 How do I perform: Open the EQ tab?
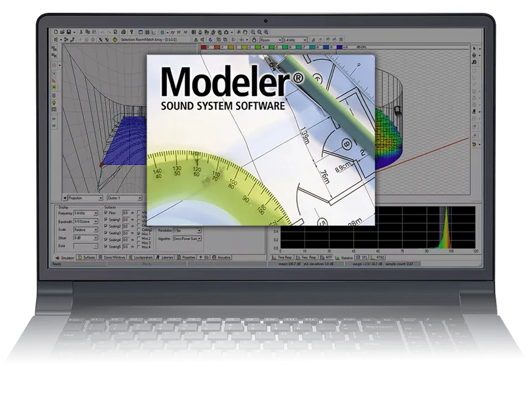coord(204,257)
